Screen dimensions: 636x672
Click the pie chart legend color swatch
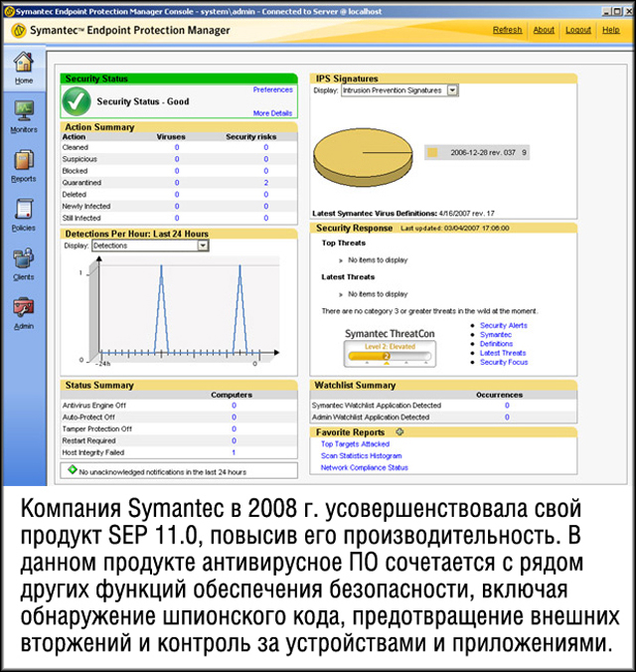pyautogui.click(x=432, y=152)
